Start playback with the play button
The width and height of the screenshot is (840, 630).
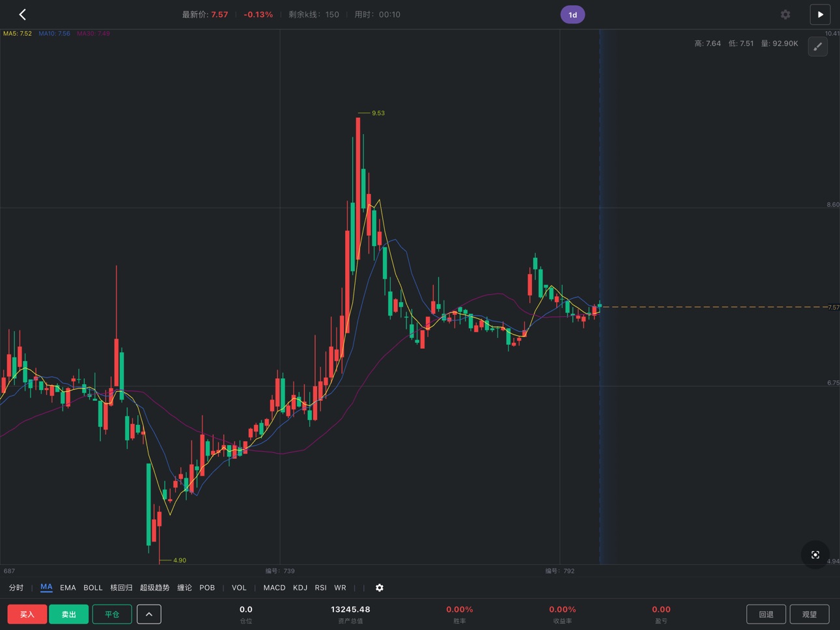(x=820, y=14)
